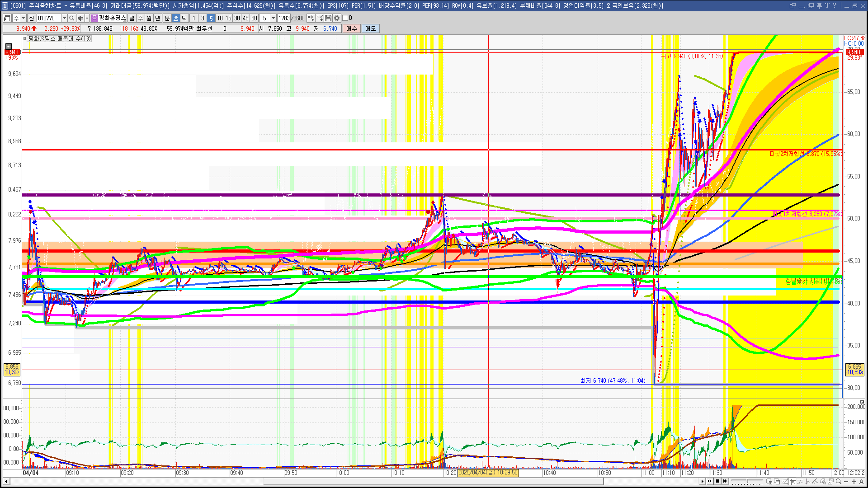The height and width of the screenshot is (488, 868).
Task: Select the 5 interval toggle button
Action: pyautogui.click(x=211, y=18)
